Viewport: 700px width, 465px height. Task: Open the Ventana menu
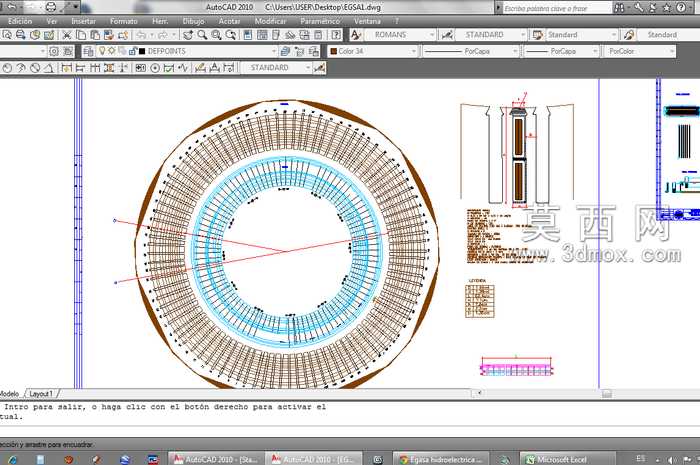coord(367,21)
